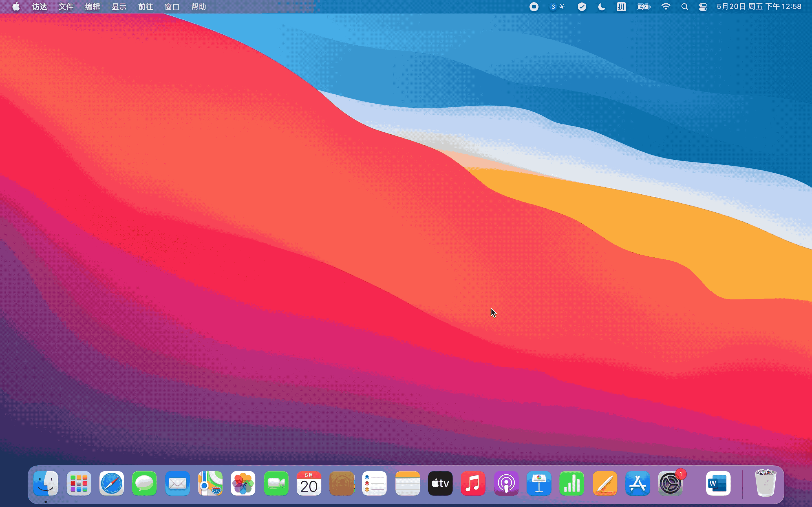812x507 pixels.
Task: Open Safari from the Dock
Action: tap(112, 483)
